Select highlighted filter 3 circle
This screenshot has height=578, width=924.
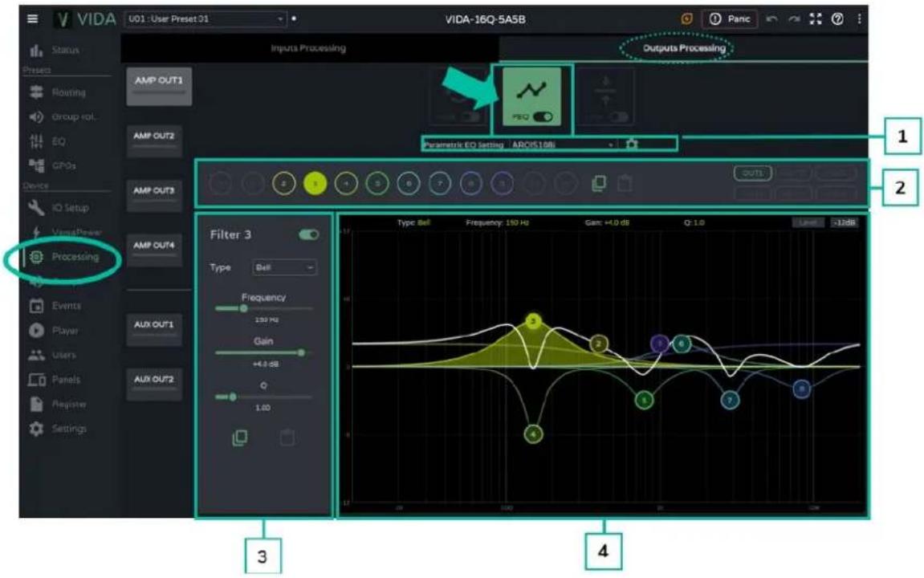click(x=315, y=184)
